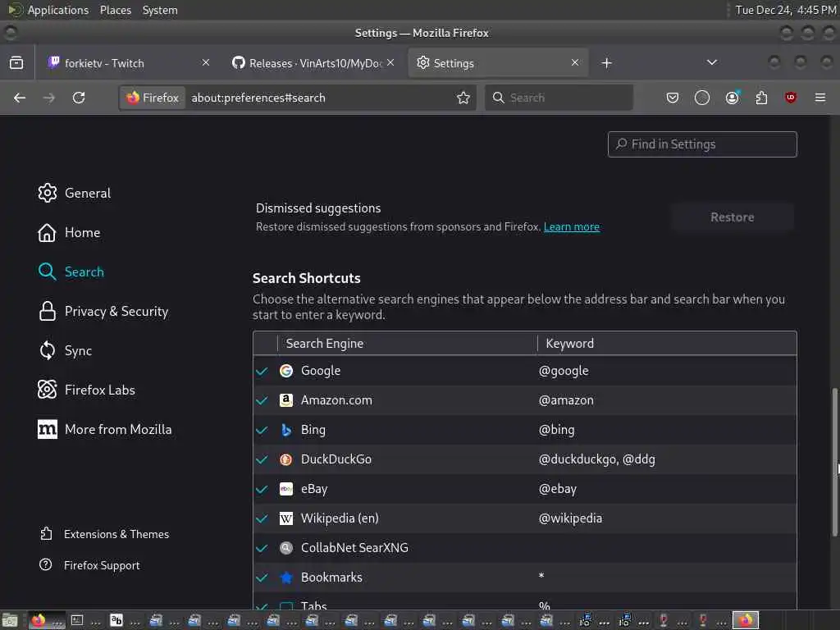Open the Firefox hamburger application menu
This screenshot has width=840, height=630.
click(x=820, y=98)
